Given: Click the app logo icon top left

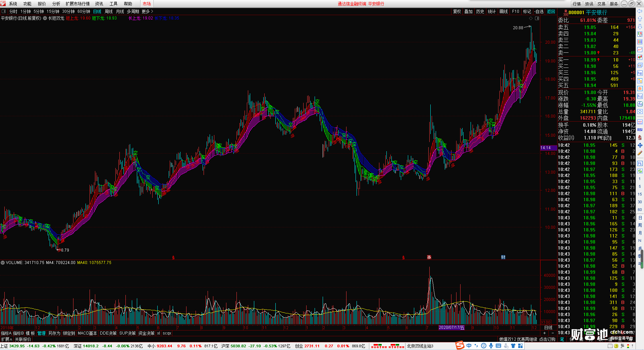Looking at the screenshot, I should click(3, 3).
